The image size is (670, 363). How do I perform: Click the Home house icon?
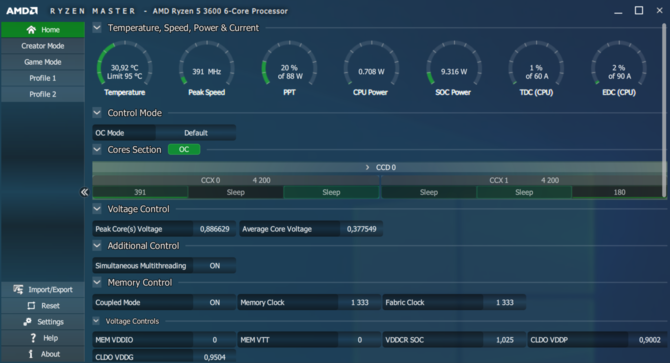[x=31, y=29]
